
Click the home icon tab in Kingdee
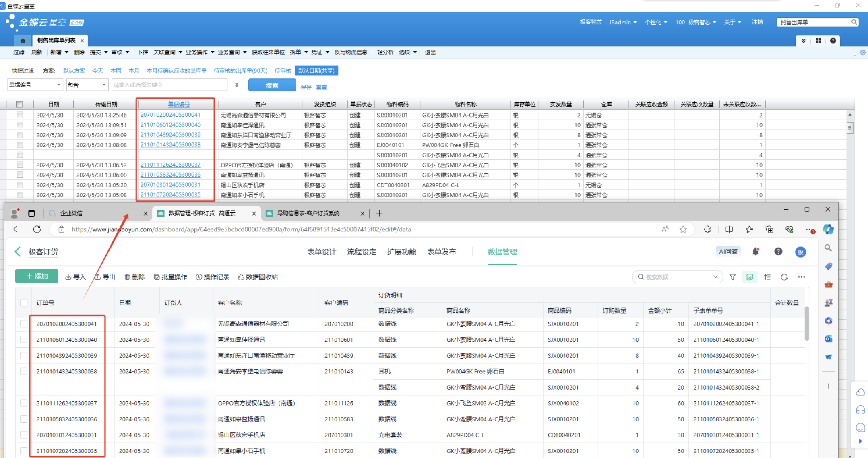click(23, 41)
